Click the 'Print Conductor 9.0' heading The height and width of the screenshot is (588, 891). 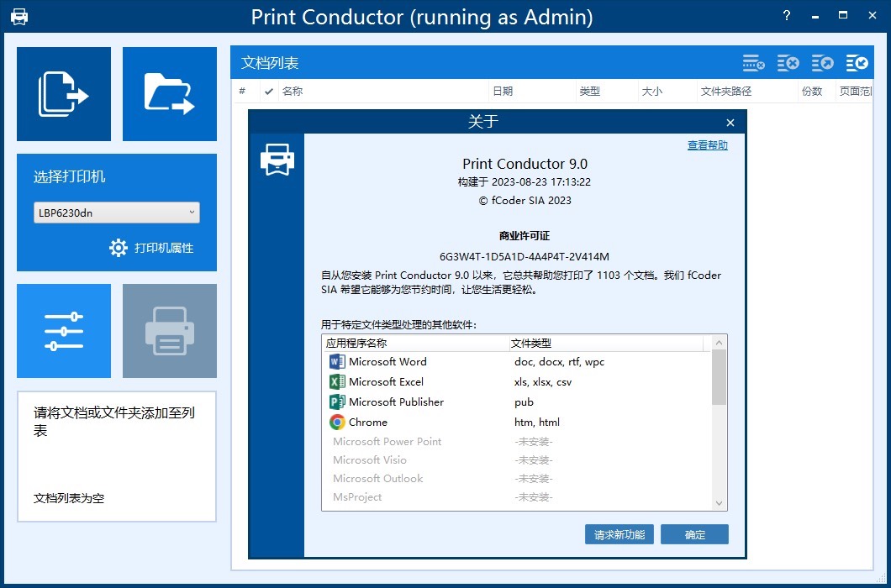click(x=525, y=164)
